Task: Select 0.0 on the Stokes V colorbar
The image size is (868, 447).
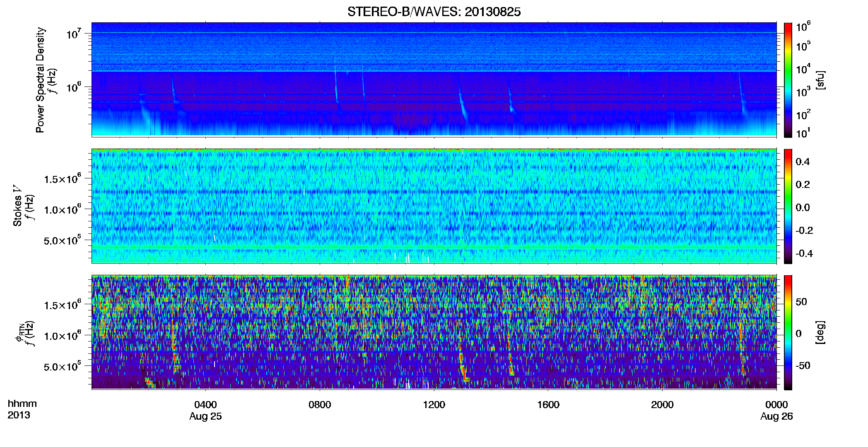Action: point(803,207)
